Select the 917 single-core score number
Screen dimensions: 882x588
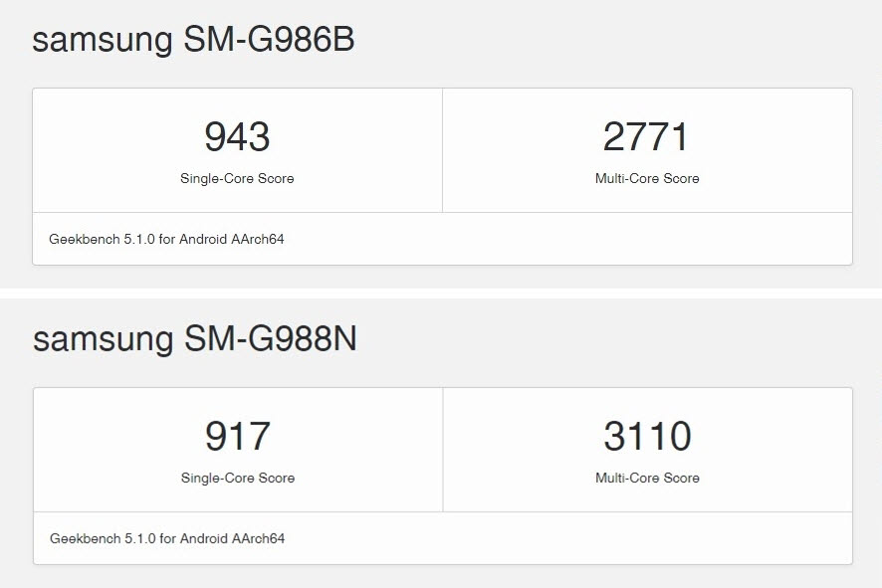237,436
